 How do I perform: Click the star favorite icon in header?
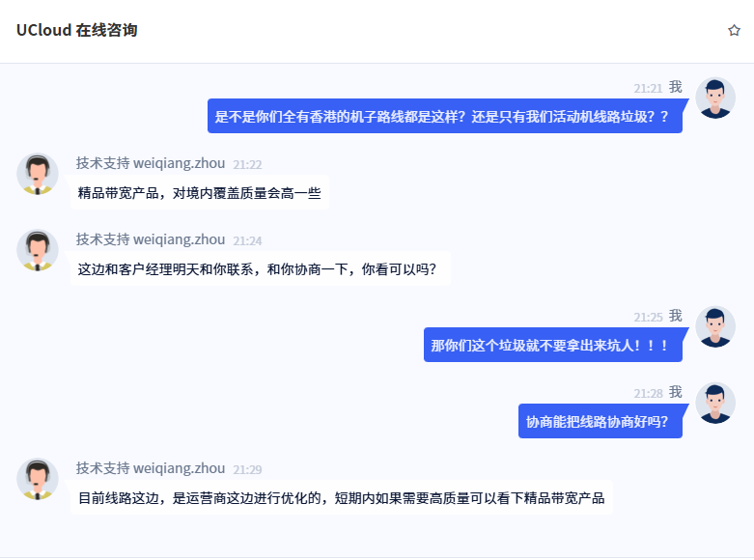tap(734, 30)
